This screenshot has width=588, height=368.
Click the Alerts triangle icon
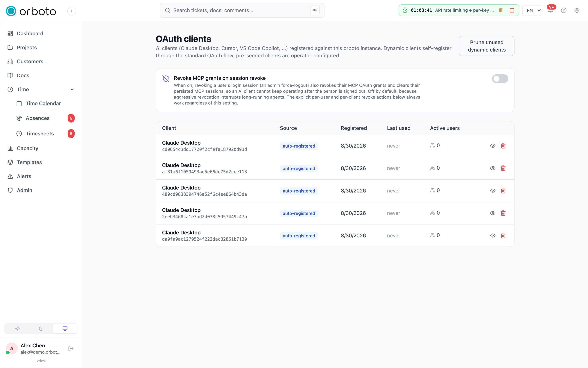(x=10, y=176)
